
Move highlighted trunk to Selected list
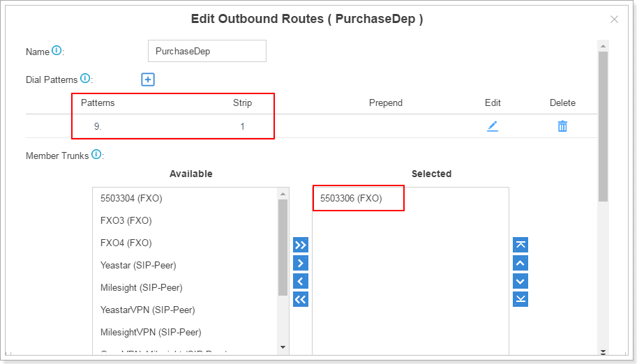coord(300,263)
